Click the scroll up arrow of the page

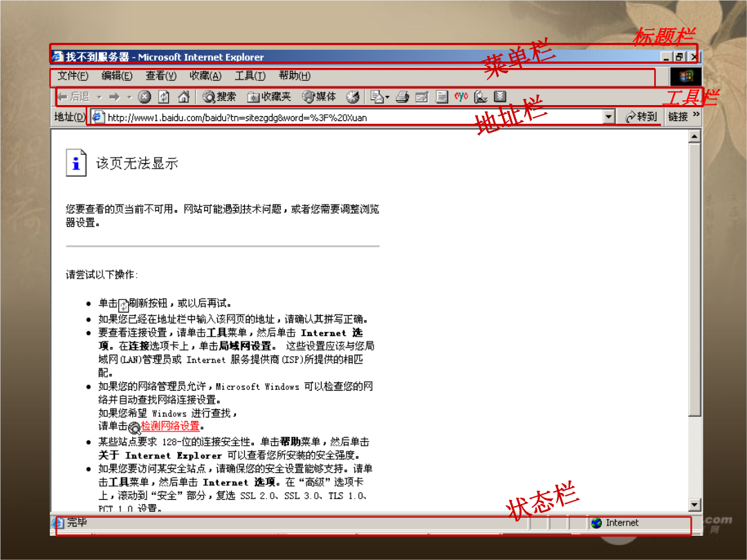(x=694, y=137)
